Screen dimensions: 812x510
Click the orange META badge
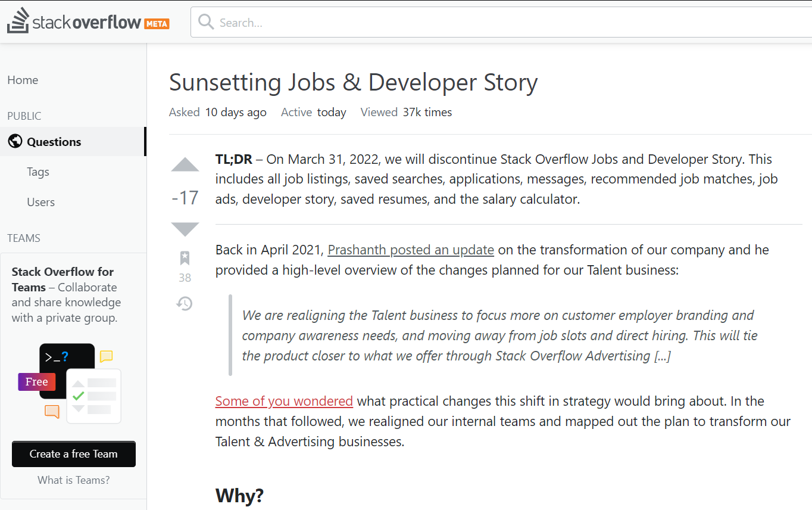point(156,24)
